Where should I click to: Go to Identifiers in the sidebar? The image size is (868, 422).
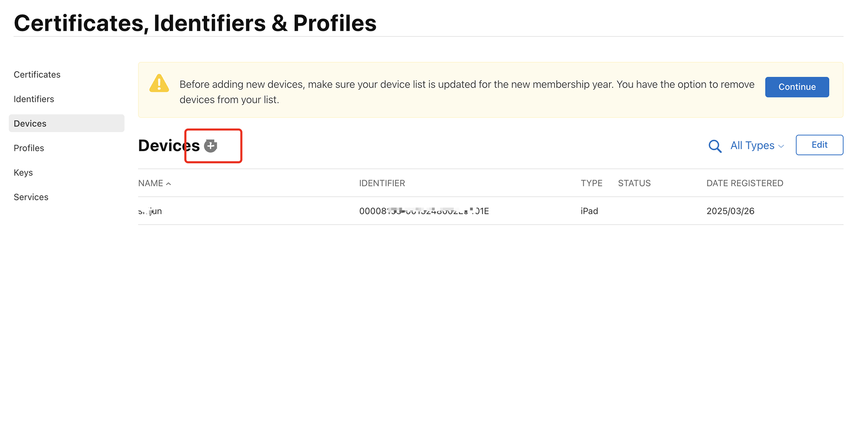34,99
